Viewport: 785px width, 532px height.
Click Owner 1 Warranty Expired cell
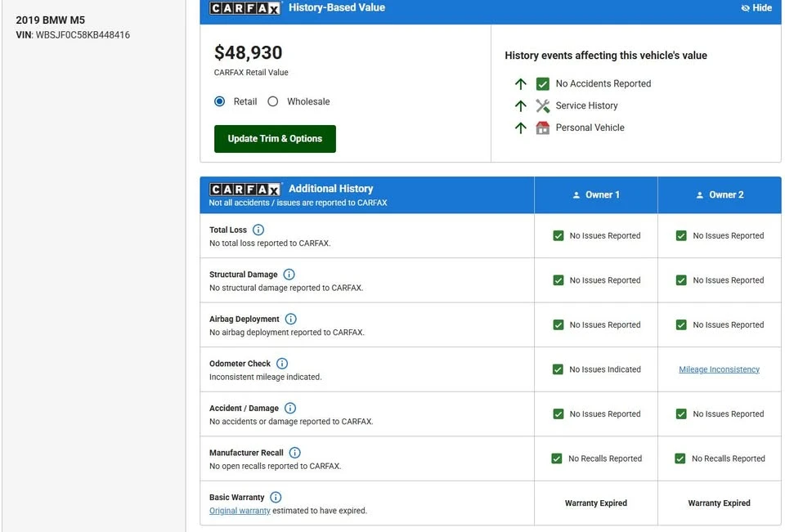tap(596, 503)
